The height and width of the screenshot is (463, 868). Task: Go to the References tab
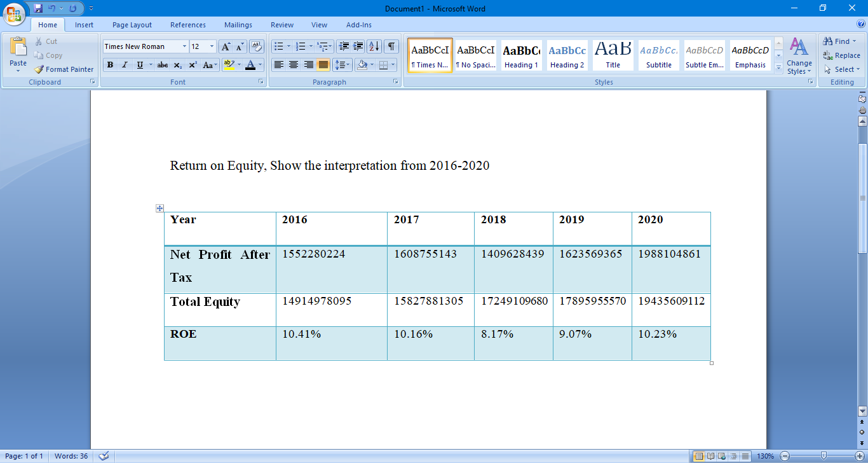coord(188,25)
